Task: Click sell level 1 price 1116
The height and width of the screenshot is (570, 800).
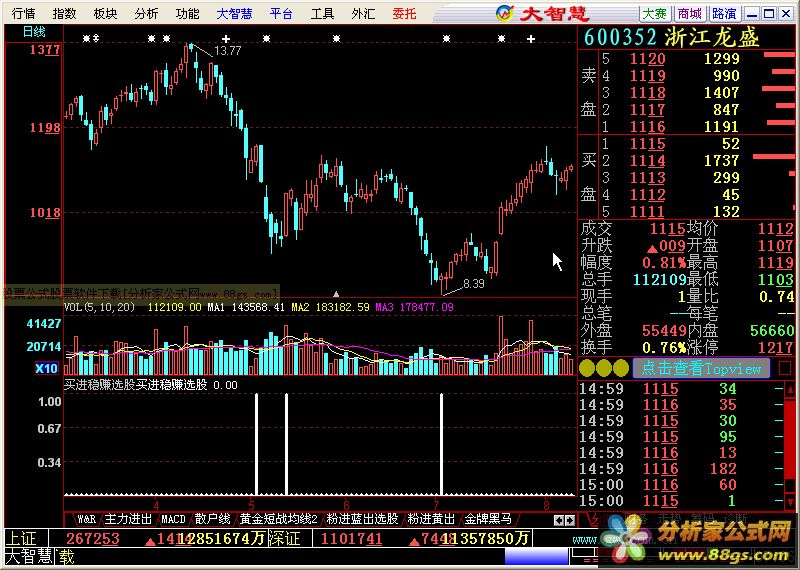Action: coord(647,126)
